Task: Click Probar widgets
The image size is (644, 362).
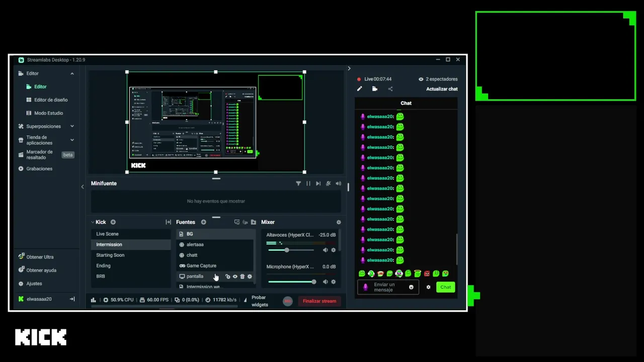Action: 260,301
